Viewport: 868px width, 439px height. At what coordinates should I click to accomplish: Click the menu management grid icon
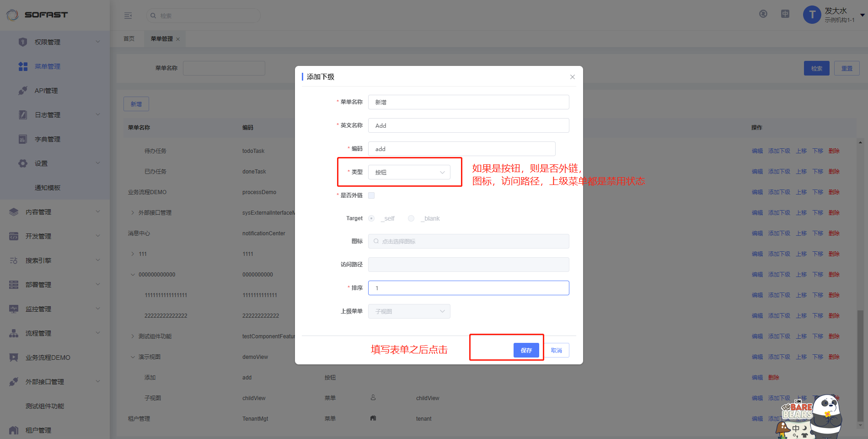[x=23, y=66]
